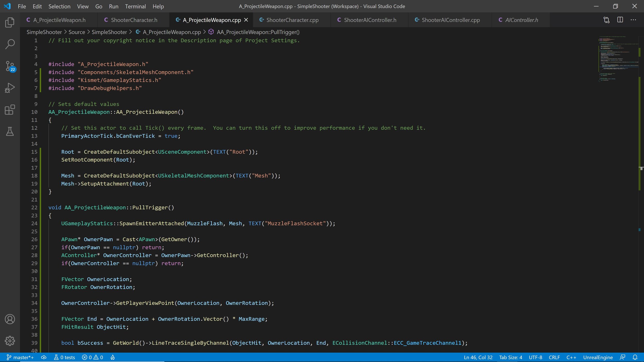Open the Accounts menu in activity bar

pyautogui.click(x=10, y=319)
